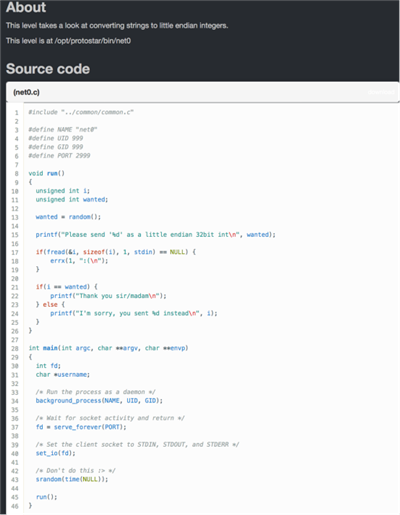Click the printf "Please send" code line
This screenshot has width=400, height=515.
pyautogui.click(x=156, y=235)
